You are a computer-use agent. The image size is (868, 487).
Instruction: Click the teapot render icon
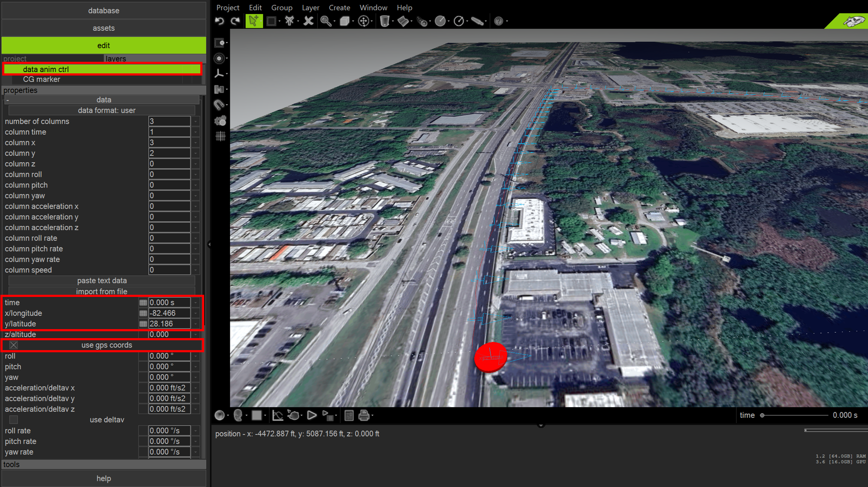tap(294, 415)
